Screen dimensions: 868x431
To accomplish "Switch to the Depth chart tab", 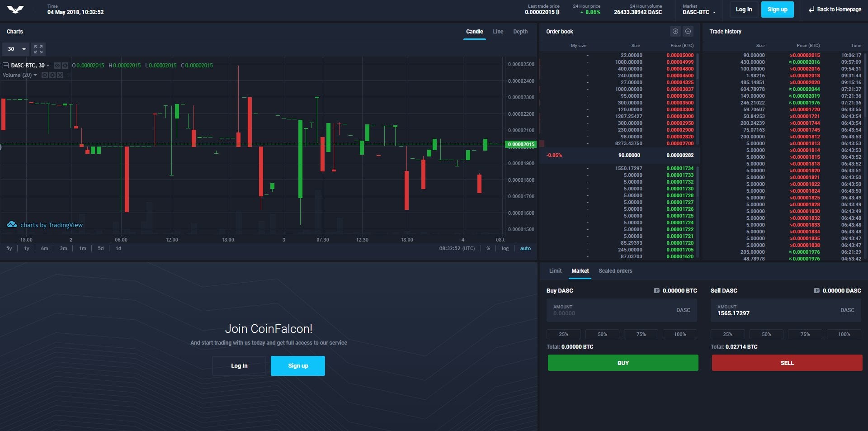I will click(520, 32).
